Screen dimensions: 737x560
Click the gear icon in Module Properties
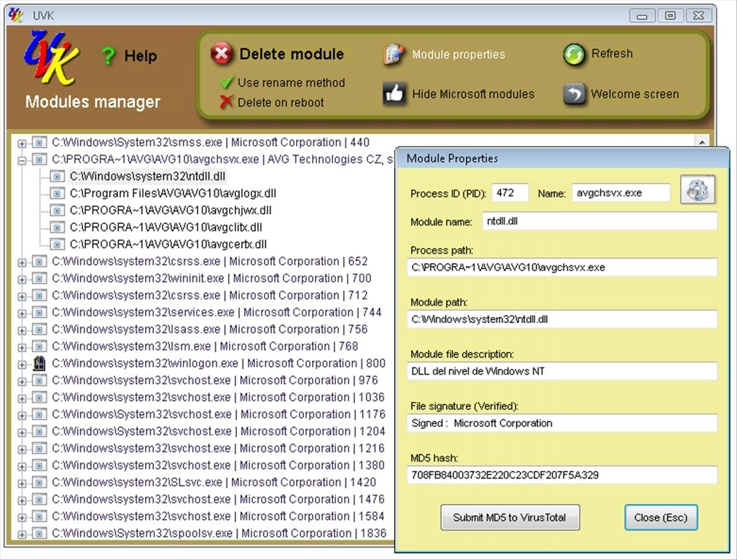pyautogui.click(x=698, y=190)
